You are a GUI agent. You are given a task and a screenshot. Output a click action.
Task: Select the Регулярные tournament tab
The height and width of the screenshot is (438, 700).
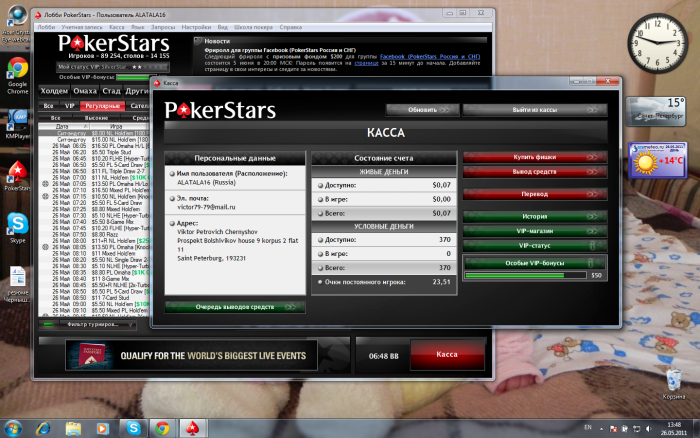pos(102,106)
